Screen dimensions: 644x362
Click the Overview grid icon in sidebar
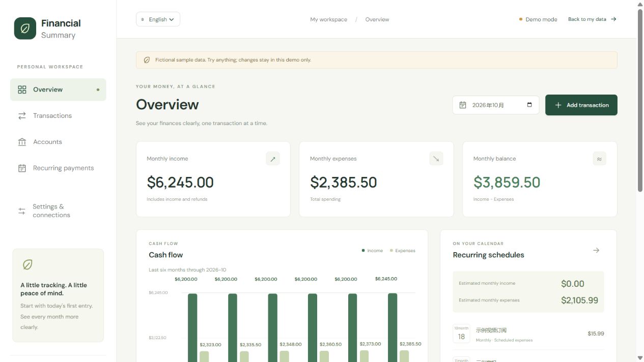pyautogui.click(x=22, y=89)
